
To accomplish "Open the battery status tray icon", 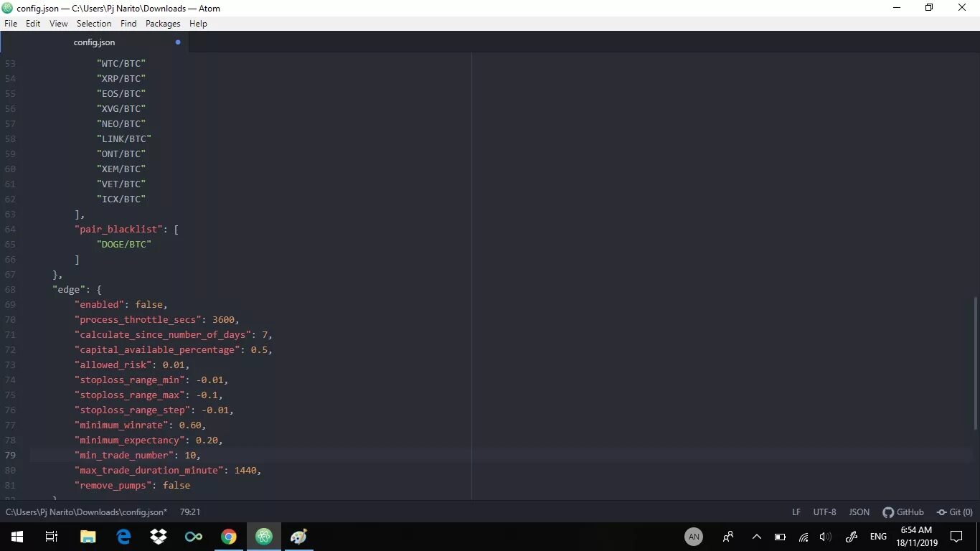I will point(780,537).
